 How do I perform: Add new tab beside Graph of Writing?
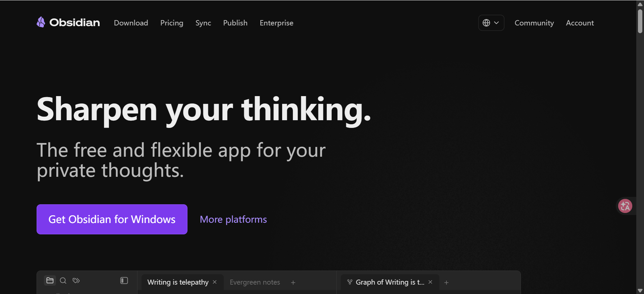446,283
